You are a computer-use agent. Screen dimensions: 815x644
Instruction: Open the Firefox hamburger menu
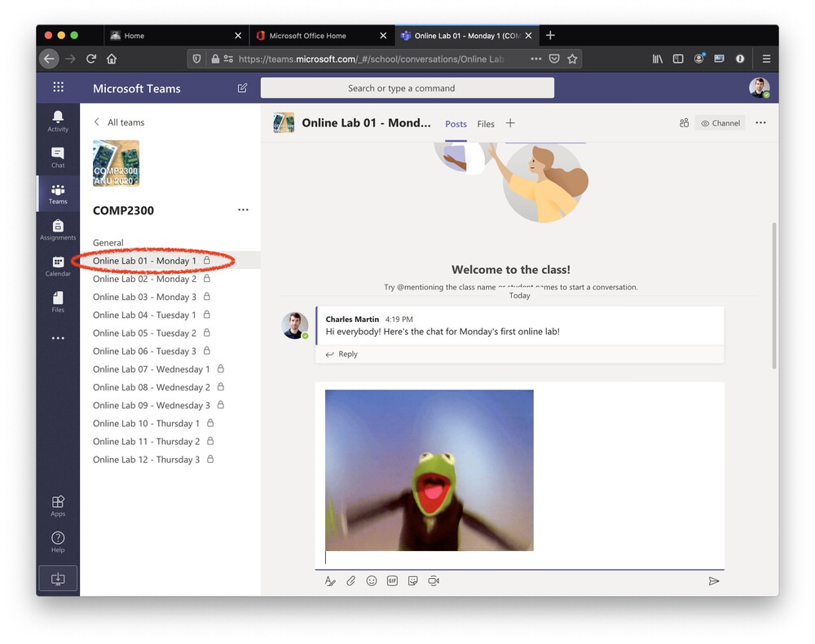(766, 59)
